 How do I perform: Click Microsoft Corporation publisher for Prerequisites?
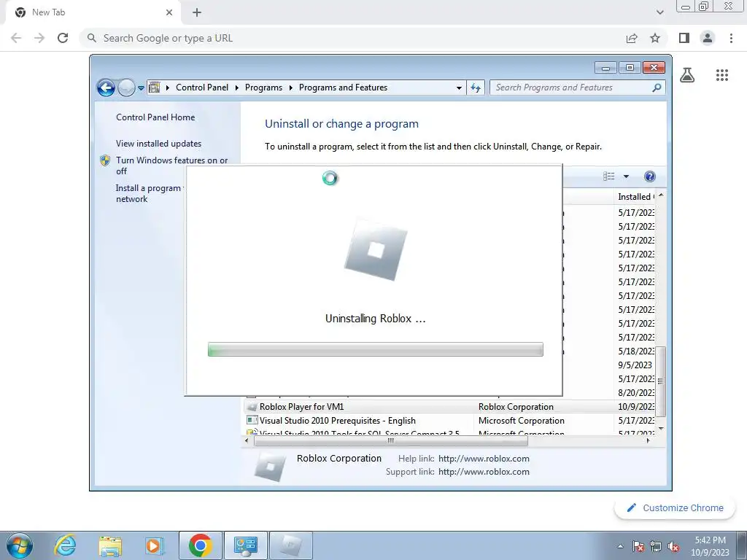tap(521, 421)
